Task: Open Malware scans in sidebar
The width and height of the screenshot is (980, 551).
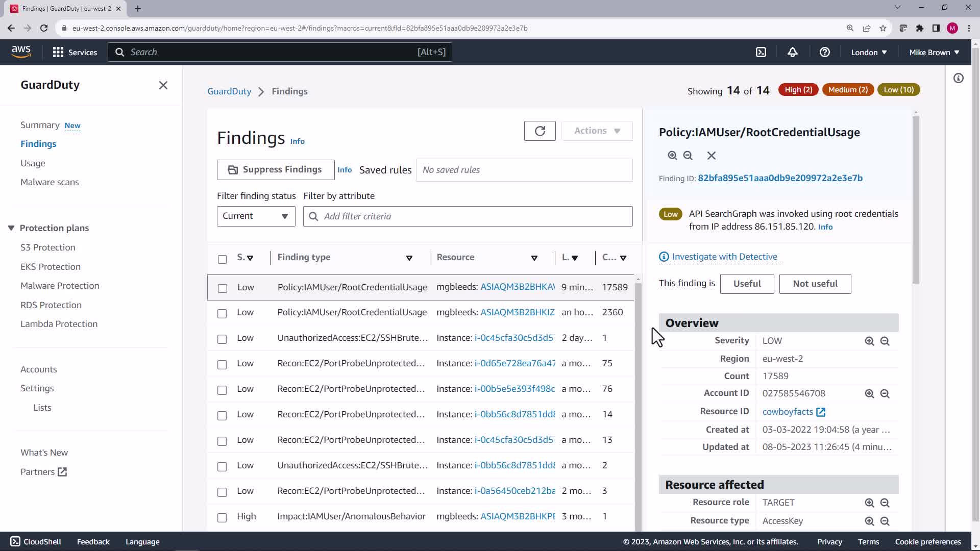Action: (x=50, y=182)
